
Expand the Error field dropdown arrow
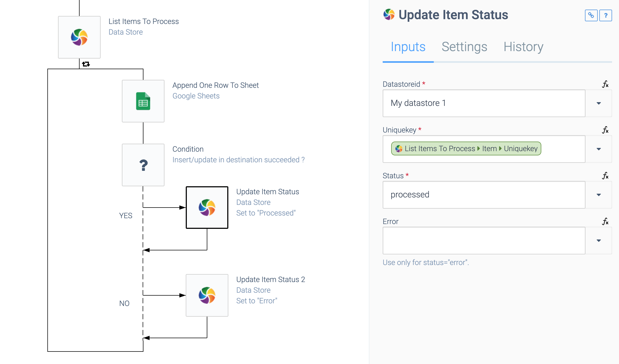(599, 241)
